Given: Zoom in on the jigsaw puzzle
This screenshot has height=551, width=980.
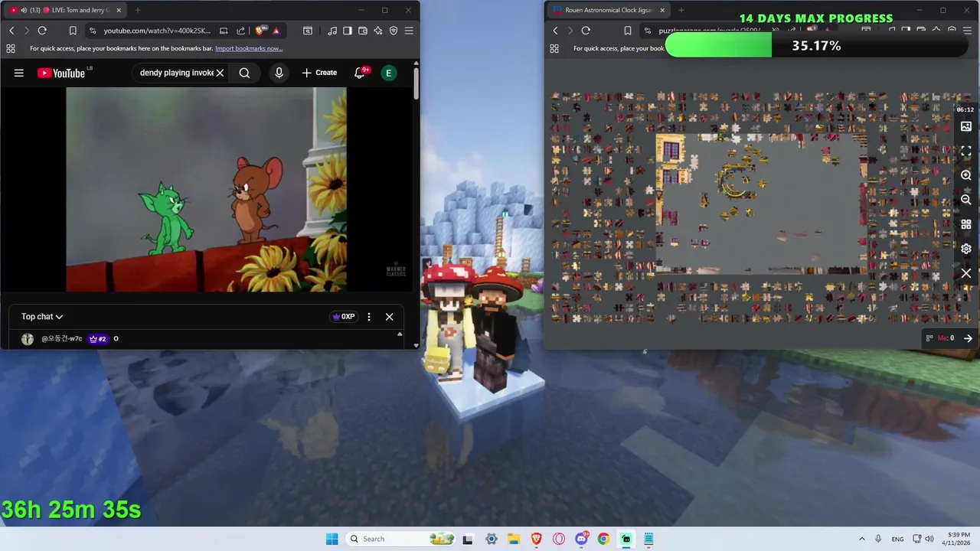Looking at the screenshot, I should click(x=966, y=175).
